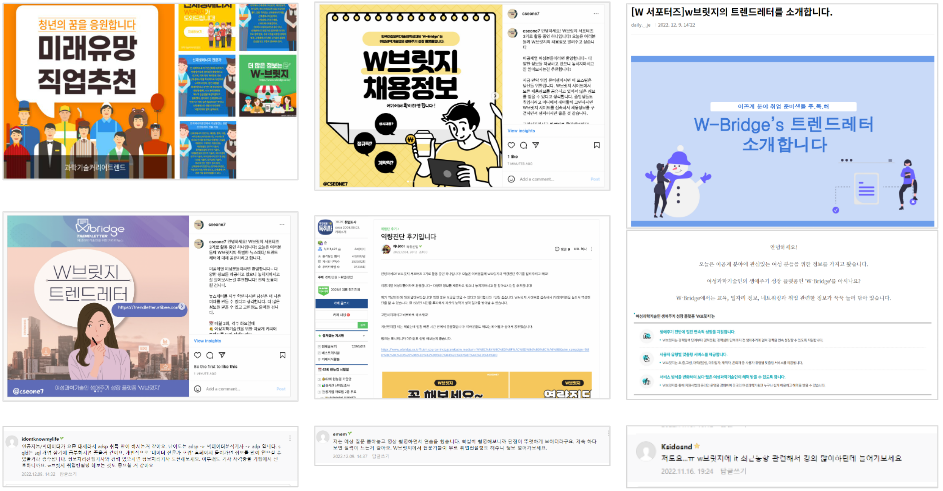Click the cafe logo icon beside 역량진단 post
This screenshot has height=491, width=943.
325,227
